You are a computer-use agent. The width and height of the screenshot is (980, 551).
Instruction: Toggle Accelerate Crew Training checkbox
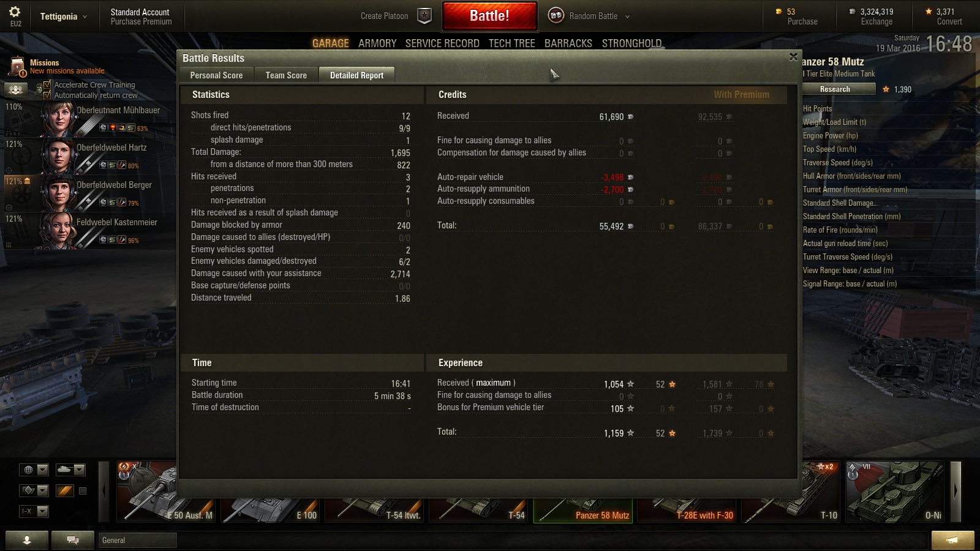(x=47, y=84)
